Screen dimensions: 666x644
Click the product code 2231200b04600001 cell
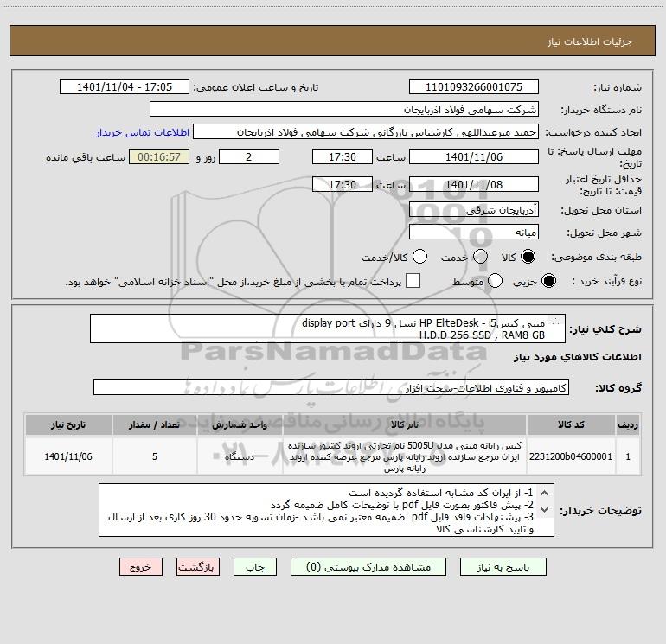pyautogui.click(x=571, y=456)
